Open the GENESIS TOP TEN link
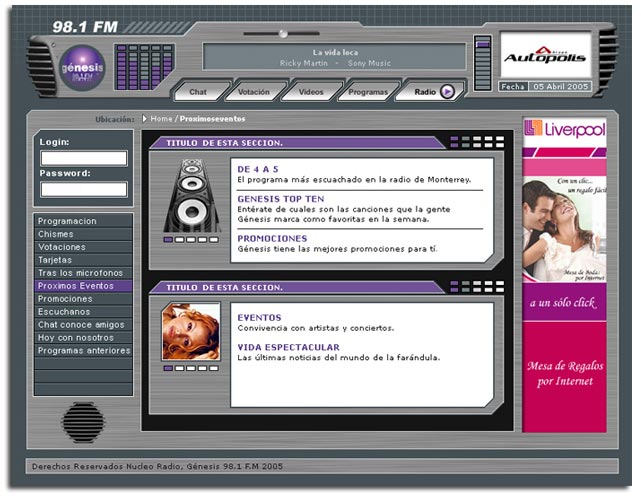The height and width of the screenshot is (496, 641). [280, 198]
